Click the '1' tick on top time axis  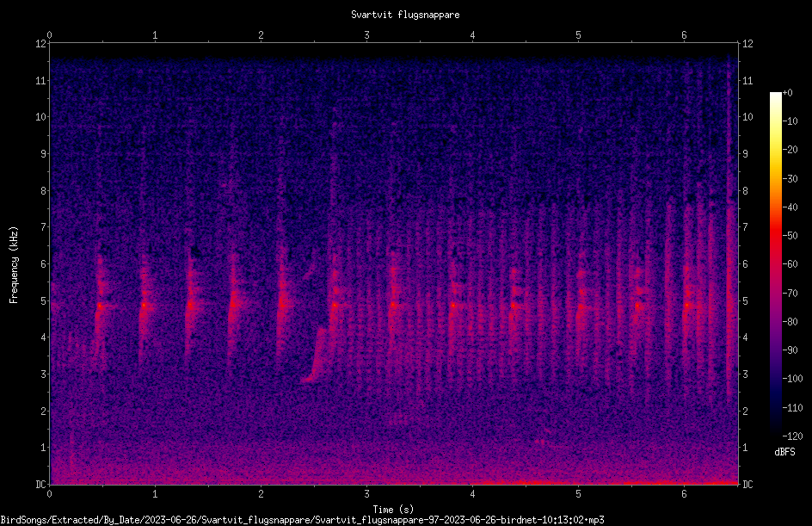155,35
